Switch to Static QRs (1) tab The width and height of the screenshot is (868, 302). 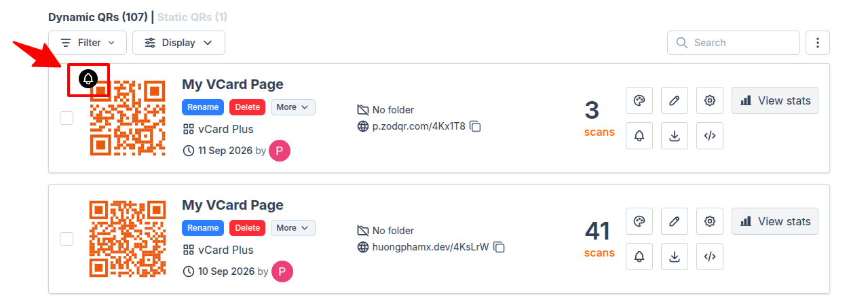click(x=192, y=17)
